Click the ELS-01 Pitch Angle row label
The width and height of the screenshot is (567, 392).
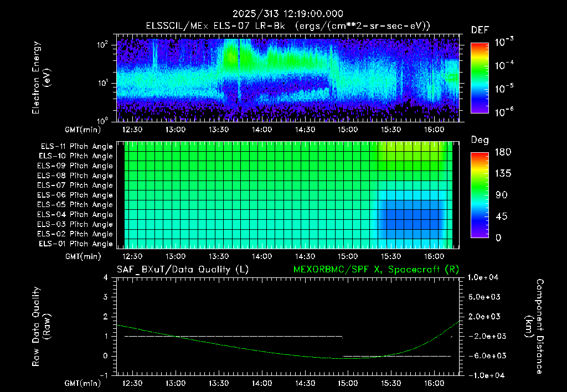point(76,244)
